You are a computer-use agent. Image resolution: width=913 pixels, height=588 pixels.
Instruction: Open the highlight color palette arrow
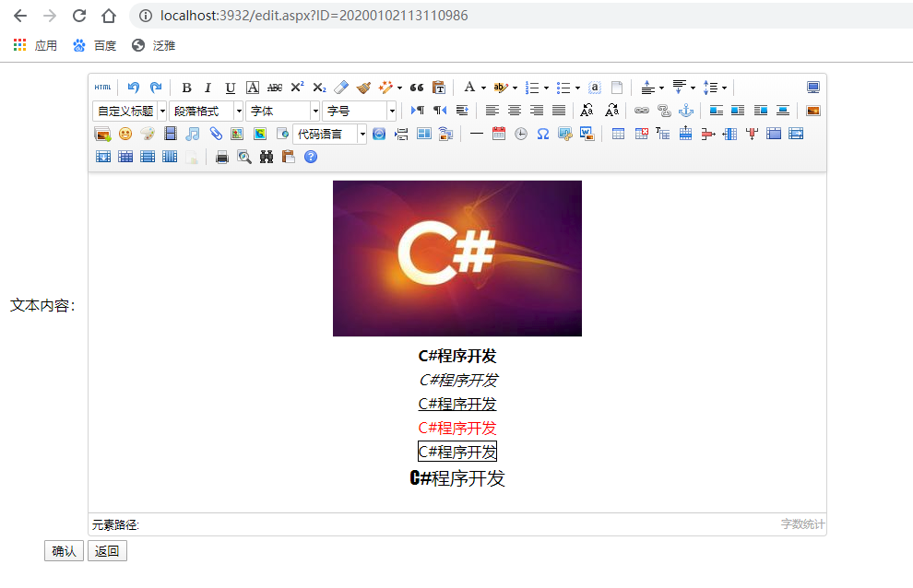click(x=516, y=88)
